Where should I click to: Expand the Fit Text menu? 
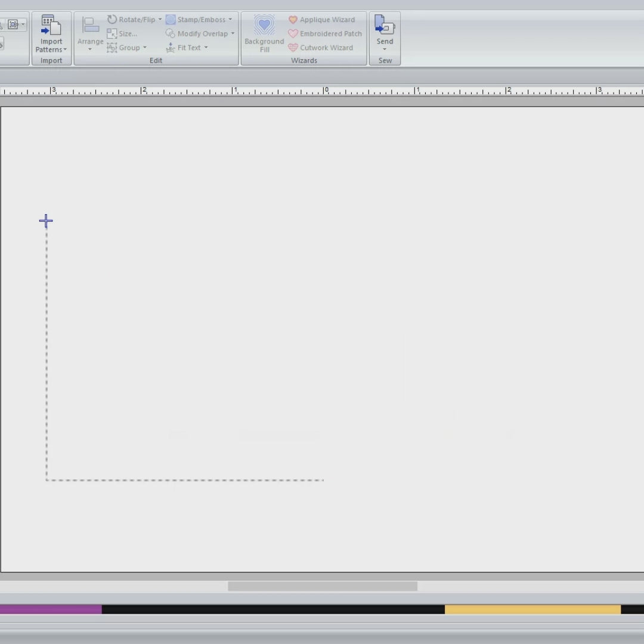click(206, 48)
